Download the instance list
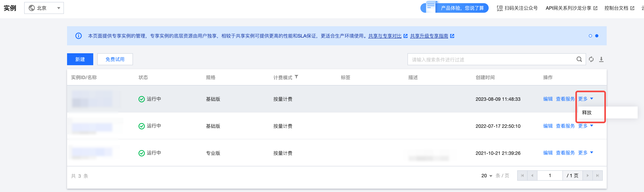 (x=601, y=59)
